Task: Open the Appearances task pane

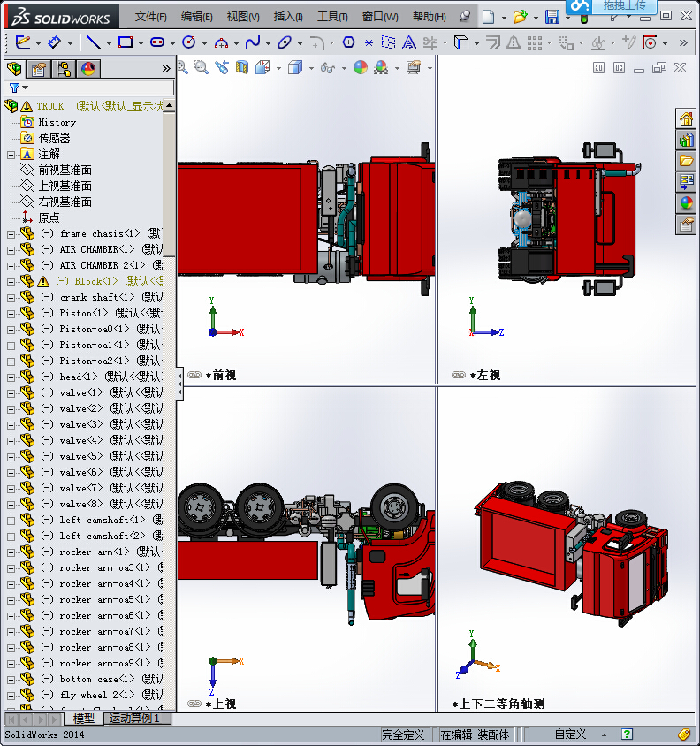Action: pyautogui.click(x=686, y=203)
